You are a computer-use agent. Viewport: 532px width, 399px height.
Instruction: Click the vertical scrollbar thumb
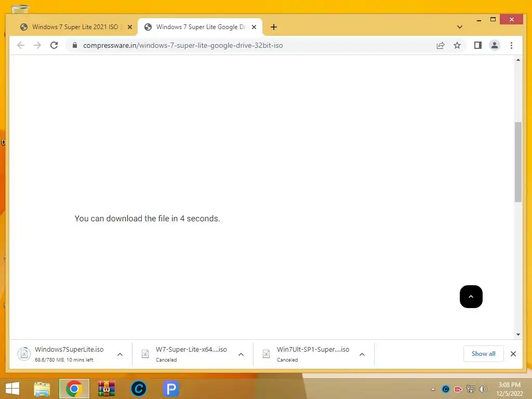click(x=518, y=162)
